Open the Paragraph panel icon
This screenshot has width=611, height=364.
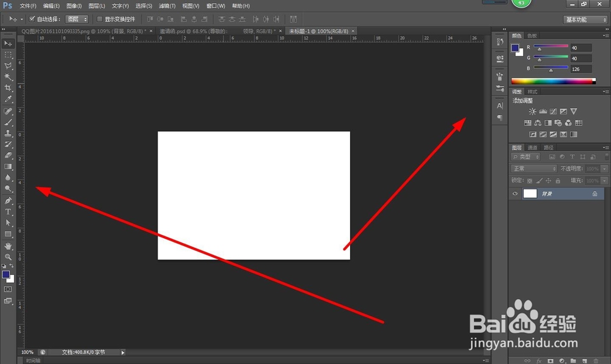[x=500, y=118]
